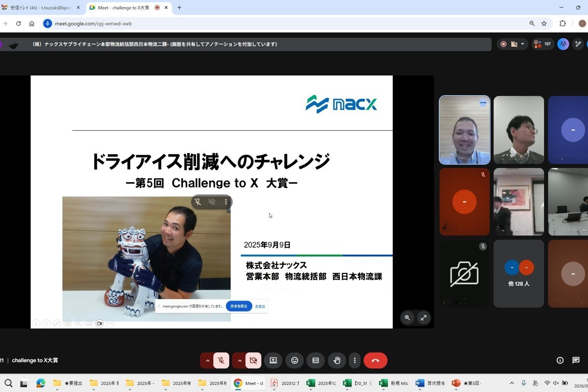Open the PowerPoint file in the taskbar
Screen dimensions: 588x392
tap(467, 383)
